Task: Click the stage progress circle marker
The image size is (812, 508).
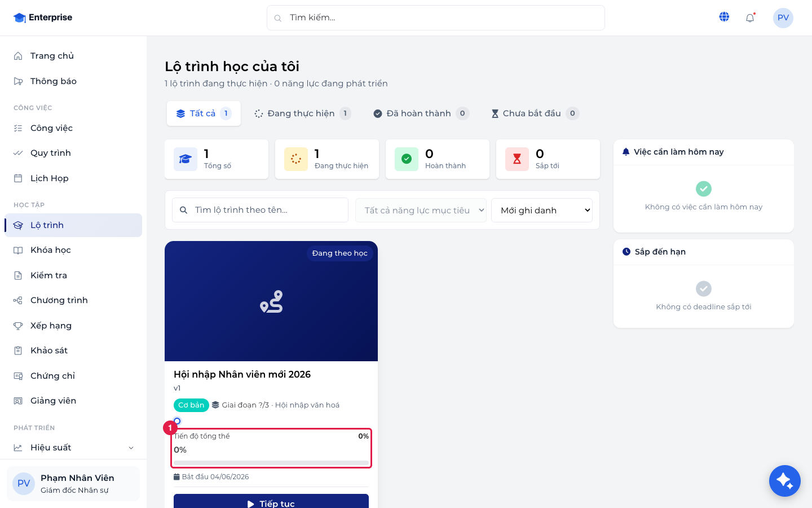Action: click(x=177, y=421)
